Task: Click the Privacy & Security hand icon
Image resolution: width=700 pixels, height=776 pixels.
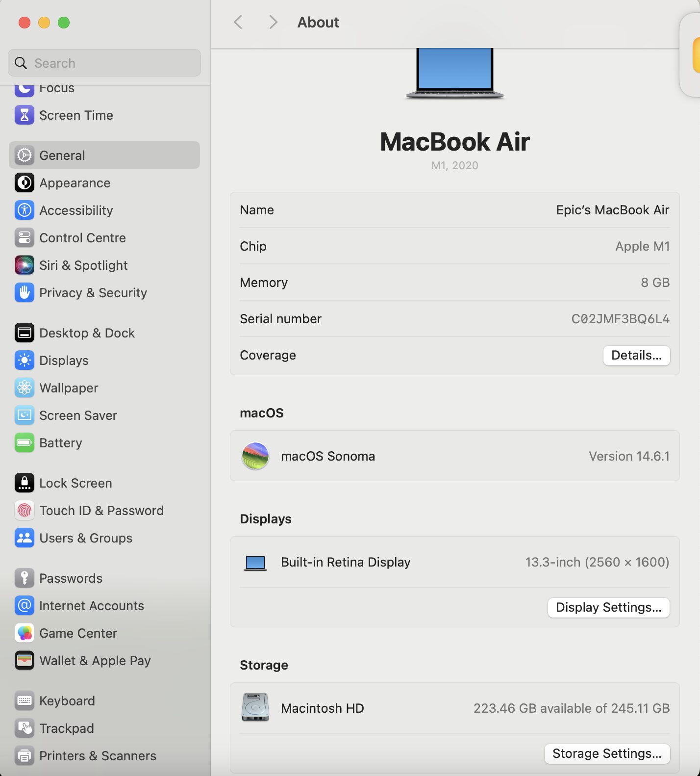Action: pos(25,293)
